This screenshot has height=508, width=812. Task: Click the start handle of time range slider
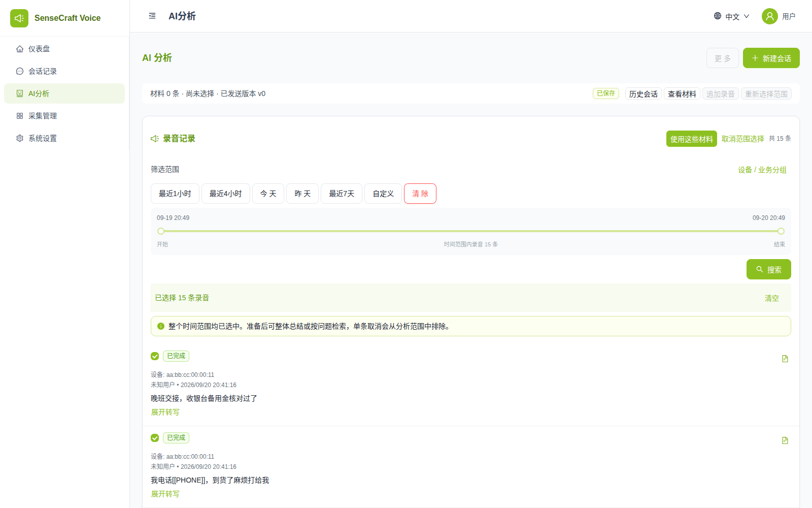pyautogui.click(x=161, y=231)
